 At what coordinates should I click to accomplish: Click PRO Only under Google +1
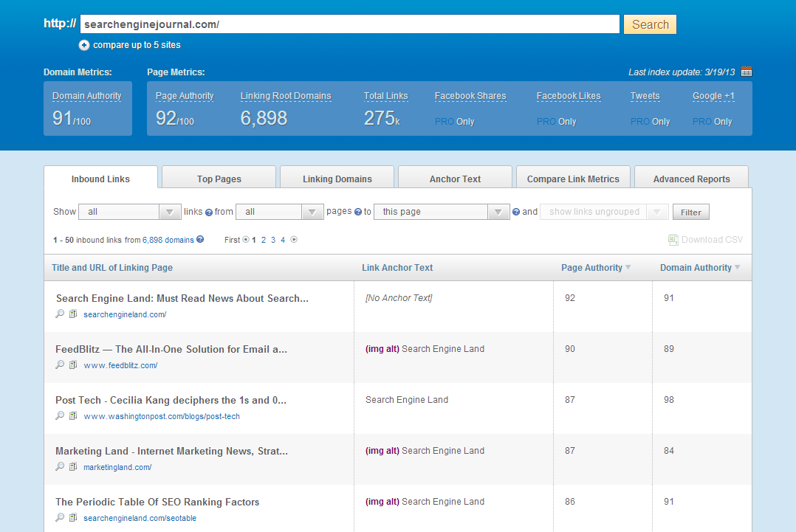713,122
